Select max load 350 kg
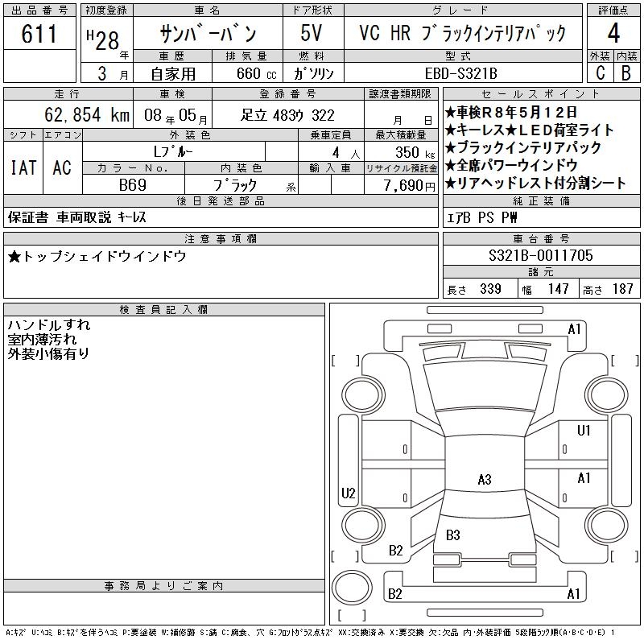 pos(415,153)
